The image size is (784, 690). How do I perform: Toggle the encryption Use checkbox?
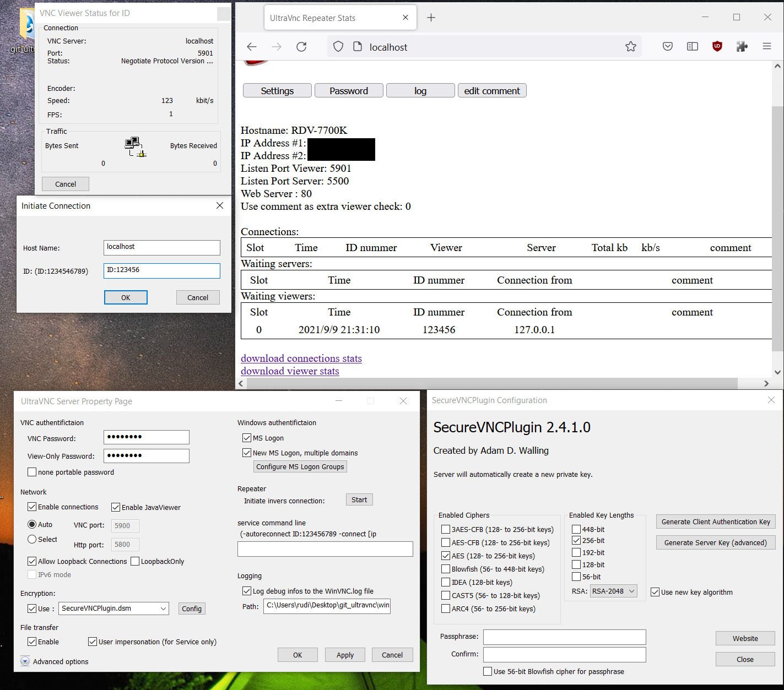click(32, 608)
